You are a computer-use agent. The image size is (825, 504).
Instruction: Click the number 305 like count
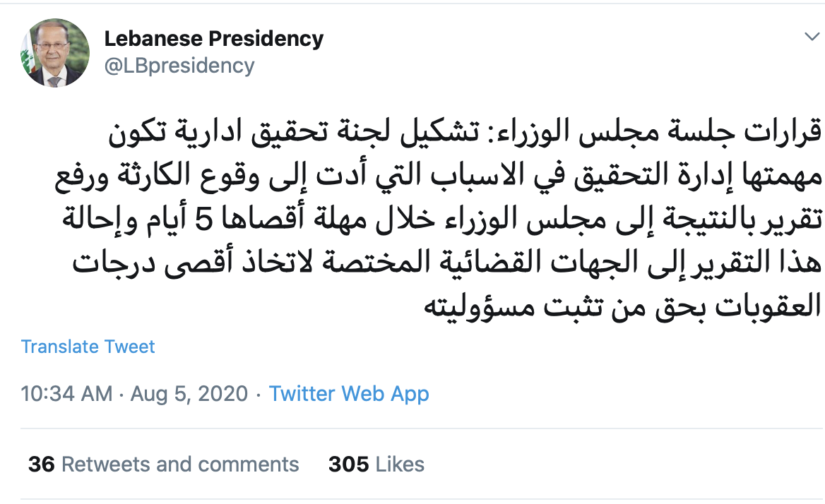pos(348,464)
